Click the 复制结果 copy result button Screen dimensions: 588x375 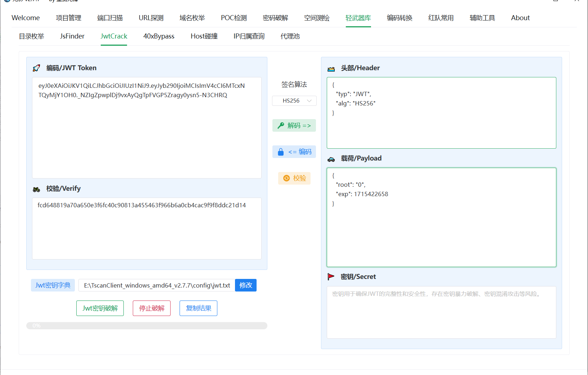[x=198, y=308]
